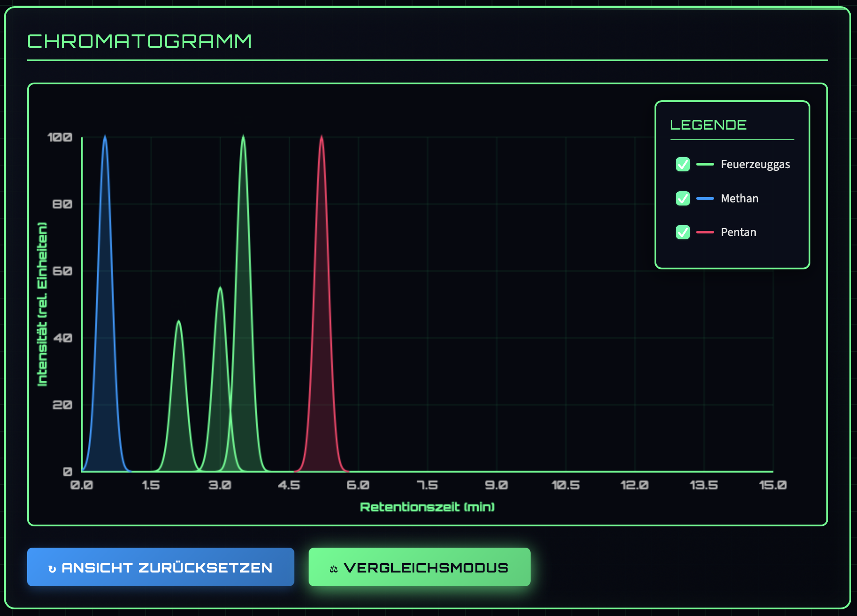Uncheck the Feuerzeuggas checkbox
The width and height of the screenshot is (857, 616).
tap(682, 164)
